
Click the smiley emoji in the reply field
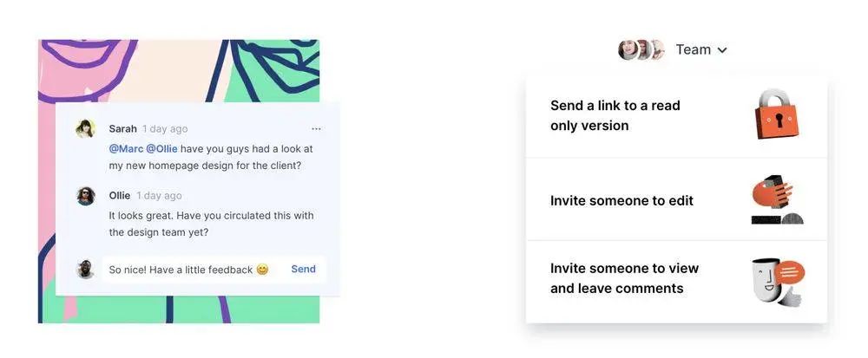tap(262, 270)
